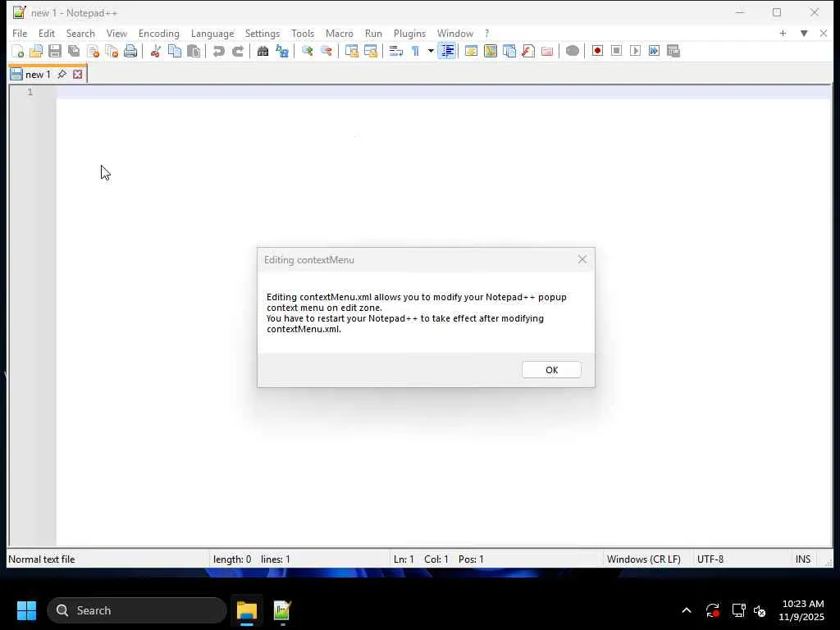Click the Redo arrow icon

(x=238, y=51)
